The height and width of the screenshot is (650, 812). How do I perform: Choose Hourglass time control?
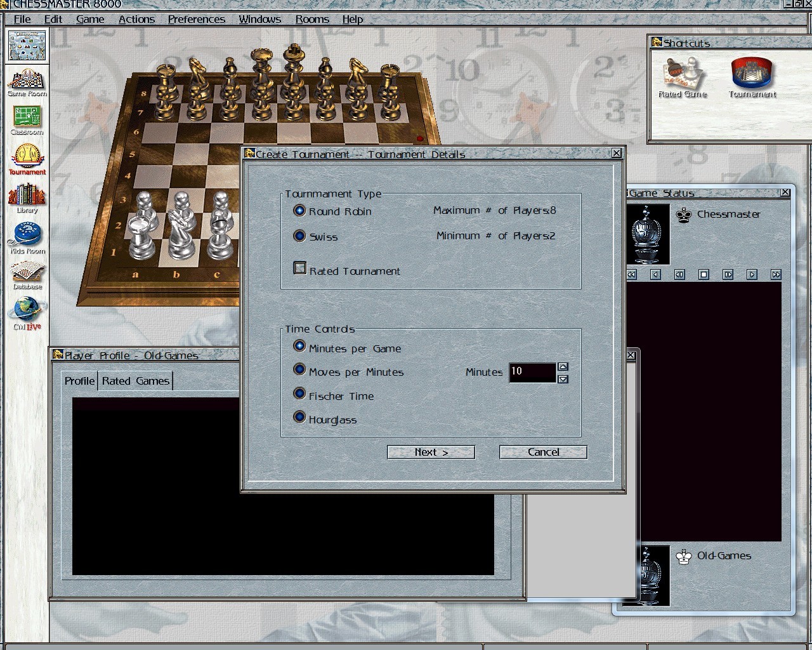pyautogui.click(x=299, y=418)
